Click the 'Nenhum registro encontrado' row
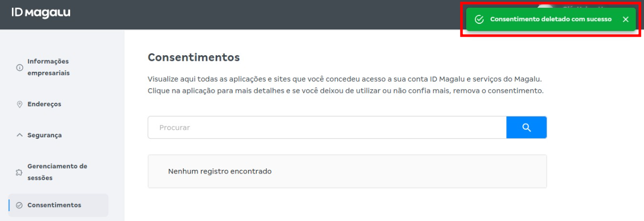This screenshot has height=221, width=644. pos(347,171)
